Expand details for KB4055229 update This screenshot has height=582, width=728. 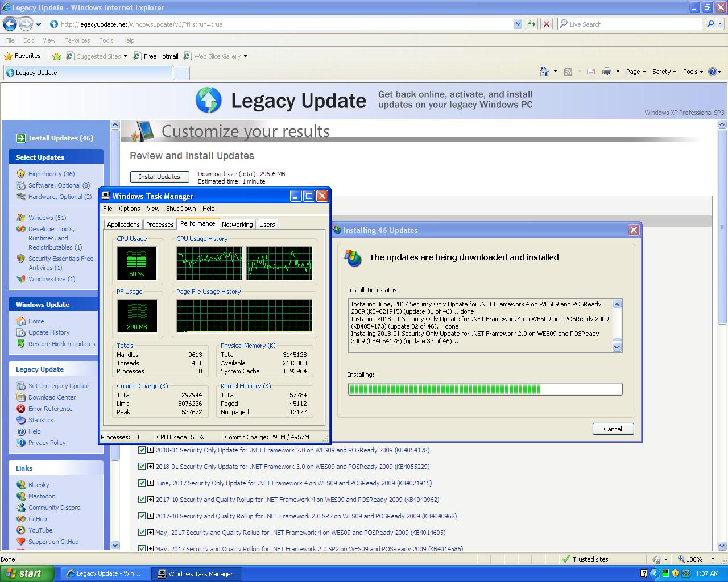(150, 467)
